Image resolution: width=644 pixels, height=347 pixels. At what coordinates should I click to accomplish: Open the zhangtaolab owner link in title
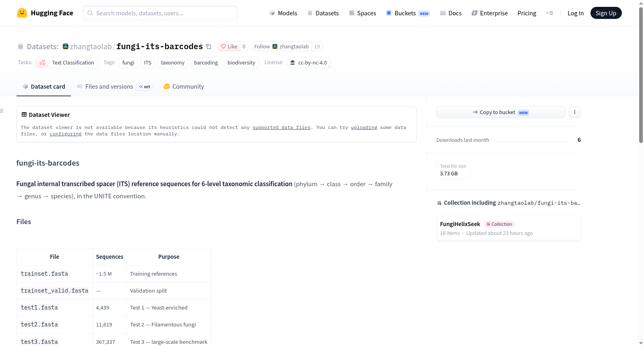91,46
